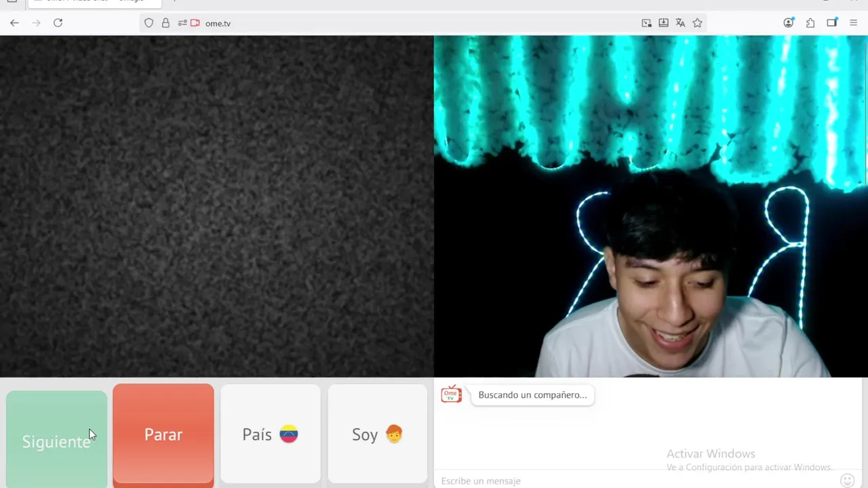
Task: Open the extensions puzzle icon
Action: click(810, 23)
